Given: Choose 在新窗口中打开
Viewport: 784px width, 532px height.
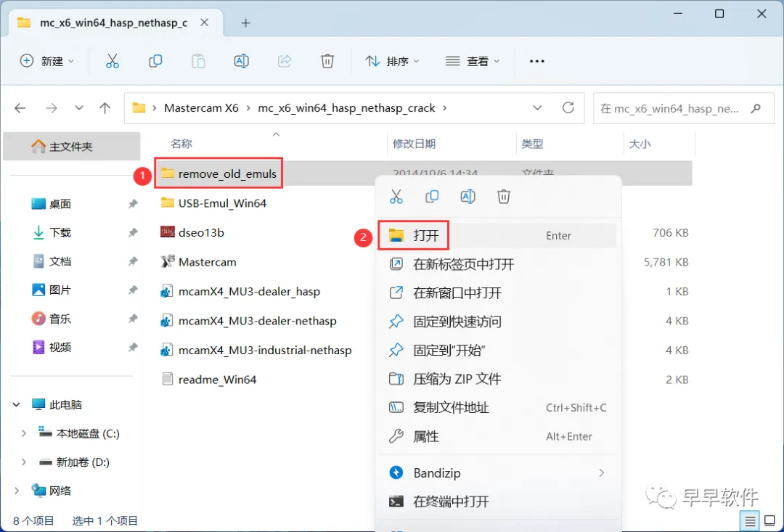Looking at the screenshot, I should 497,293.
